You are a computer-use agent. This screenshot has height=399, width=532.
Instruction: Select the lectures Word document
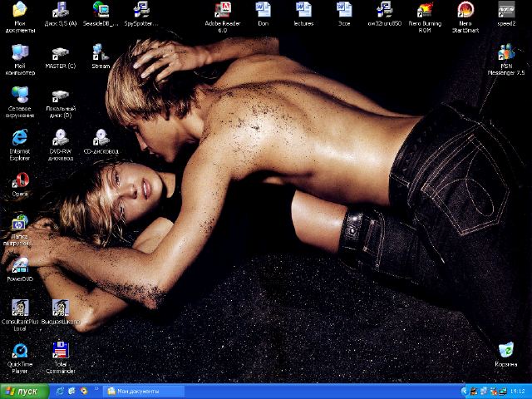click(x=303, y=10)
